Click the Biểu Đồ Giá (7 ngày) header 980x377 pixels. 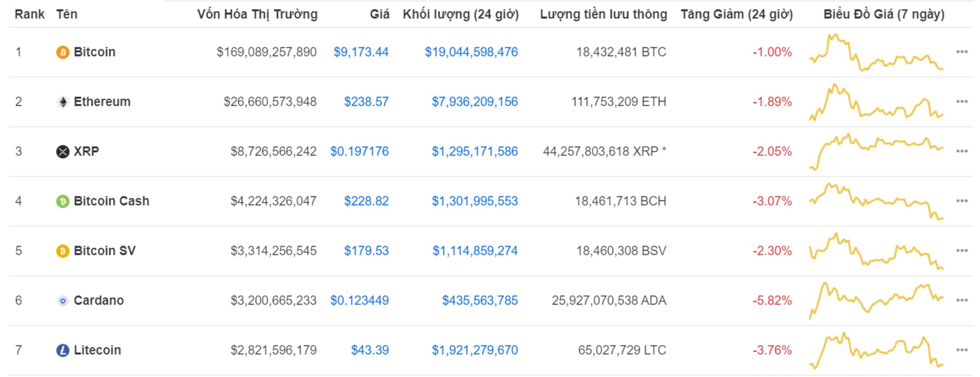coord(884,14)
